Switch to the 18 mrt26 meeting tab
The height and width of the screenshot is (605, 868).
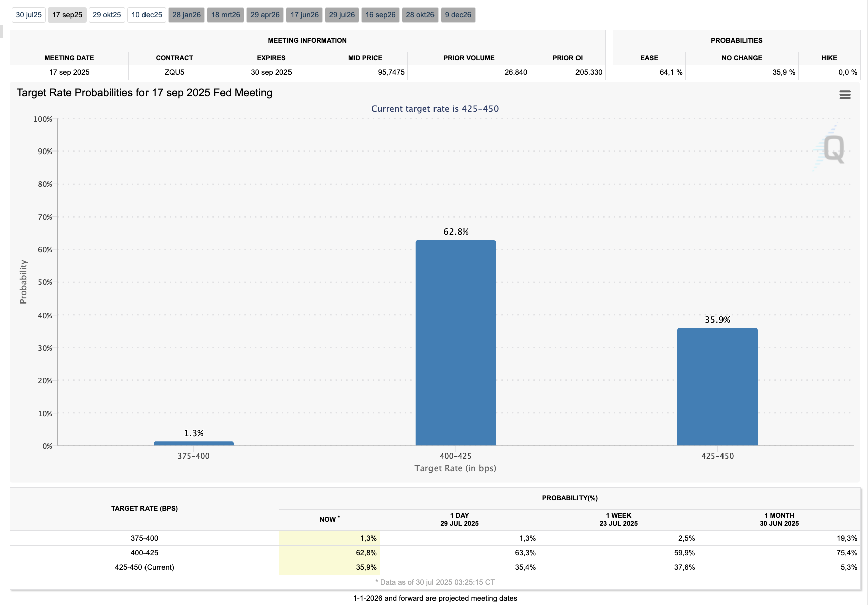pos(225,15)
